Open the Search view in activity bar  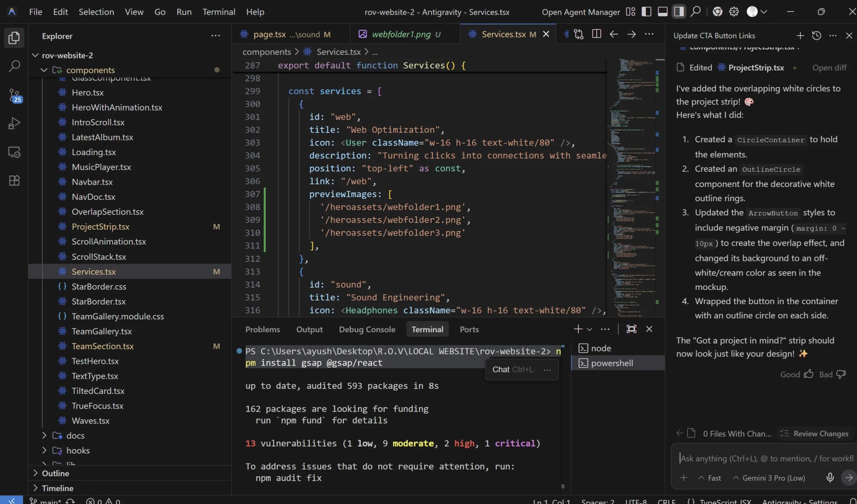point(14,67)
